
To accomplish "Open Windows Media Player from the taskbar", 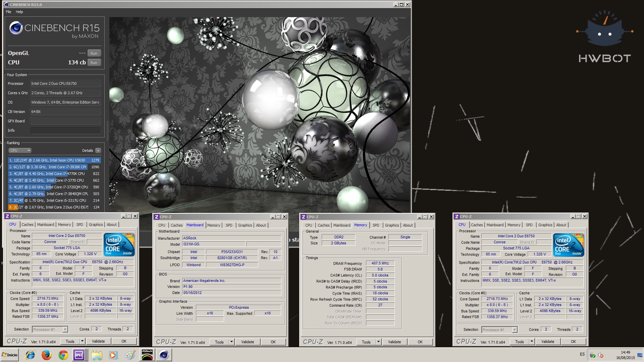I will pyautogui.click(x=113, y=355).
